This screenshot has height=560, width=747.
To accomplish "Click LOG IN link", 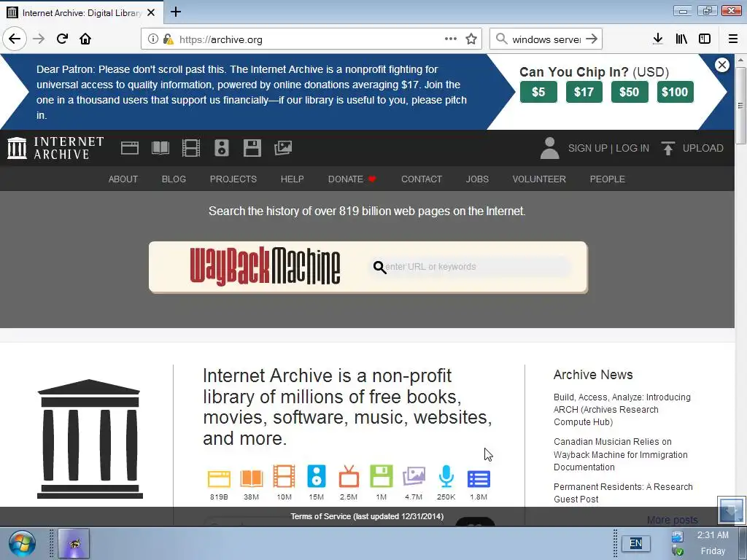I will click(632, 148).
